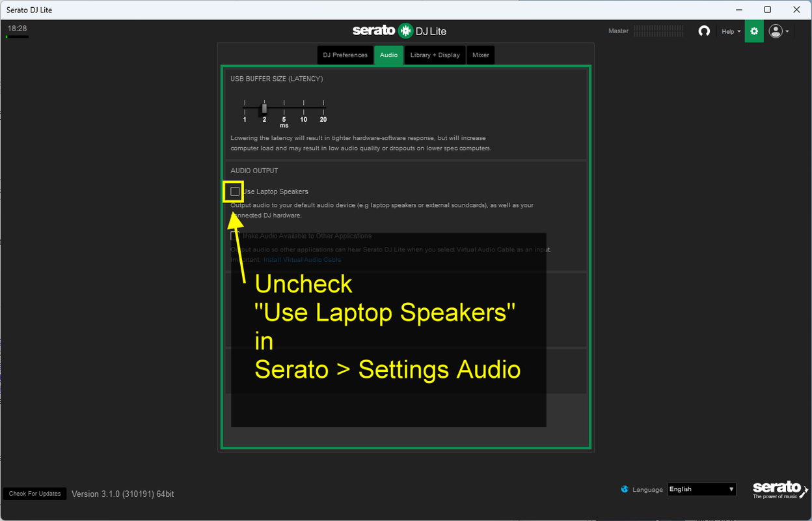Click the USB buffer size slider handle
The width and height of the screenshot is (812, 521).
pos(264,107)
